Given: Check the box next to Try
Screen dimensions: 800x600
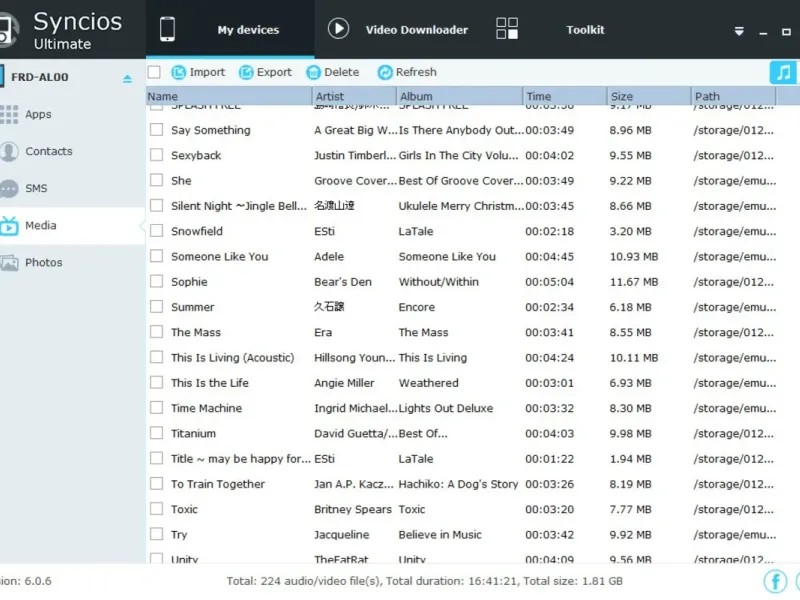Looking at the screenshot, I should (x=157, y=534).
